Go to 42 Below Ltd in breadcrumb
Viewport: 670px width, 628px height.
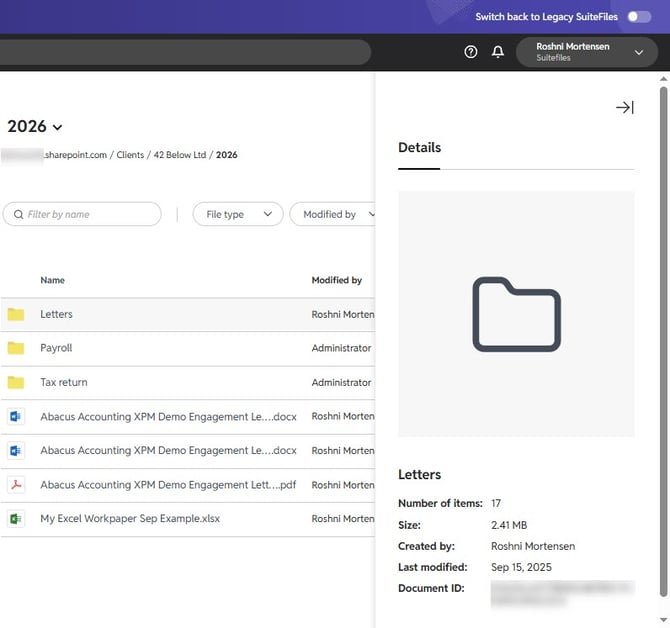tap(180, 155)
